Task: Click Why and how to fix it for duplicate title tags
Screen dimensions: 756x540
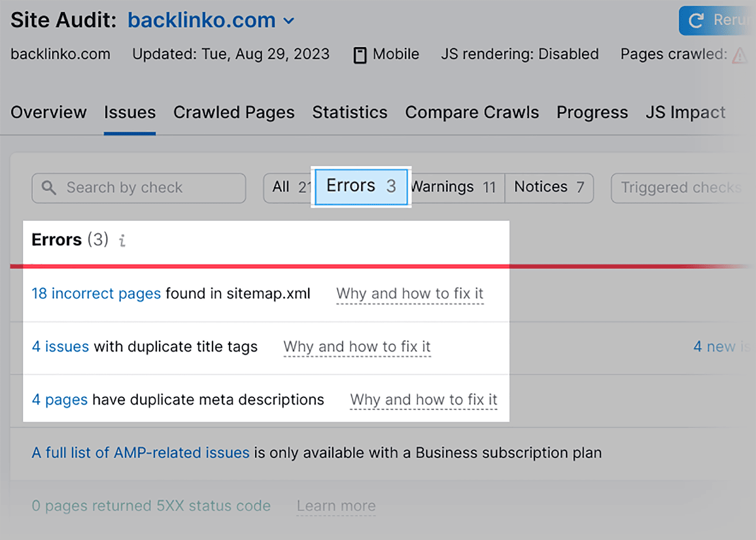Action: tap(356, 346)
